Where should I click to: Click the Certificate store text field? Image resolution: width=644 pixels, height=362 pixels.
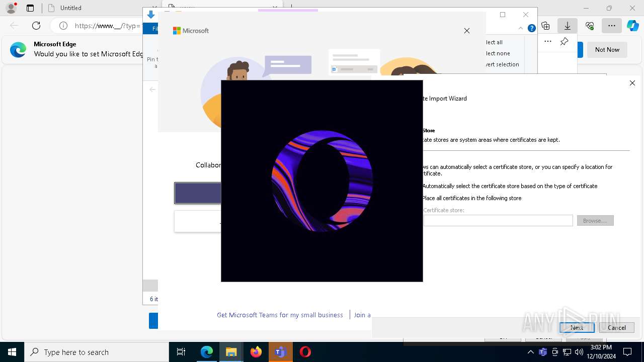tap(498, 220)
